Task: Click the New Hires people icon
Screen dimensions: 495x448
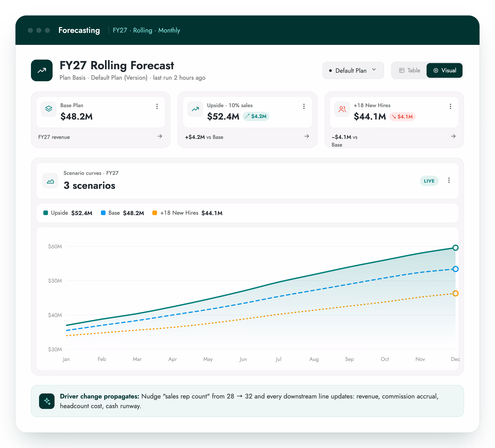Action: [342, 109]
